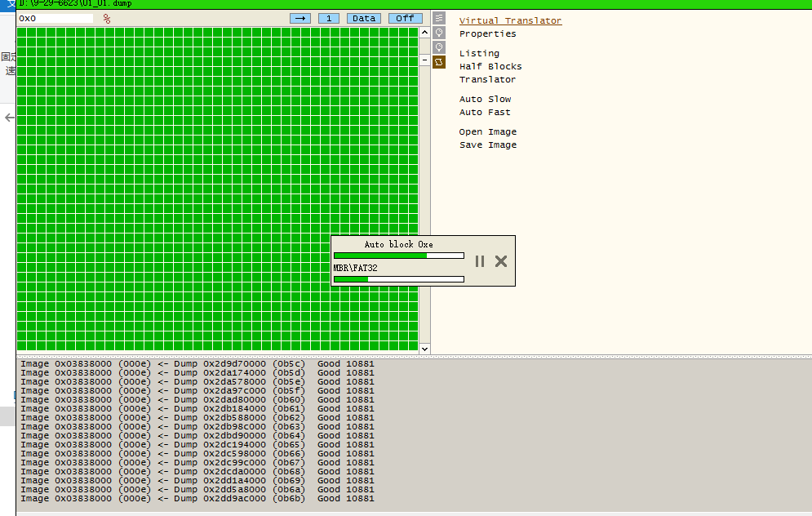Click the upper magnifier zoom icon

[439, 33]
